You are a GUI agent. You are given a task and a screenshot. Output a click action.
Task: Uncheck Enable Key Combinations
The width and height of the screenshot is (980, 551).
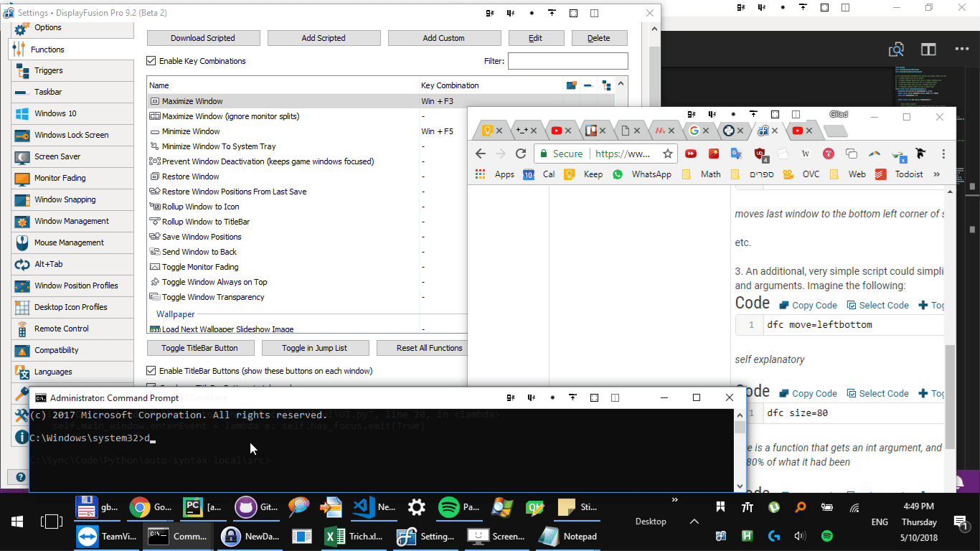[x=151, y=61]
